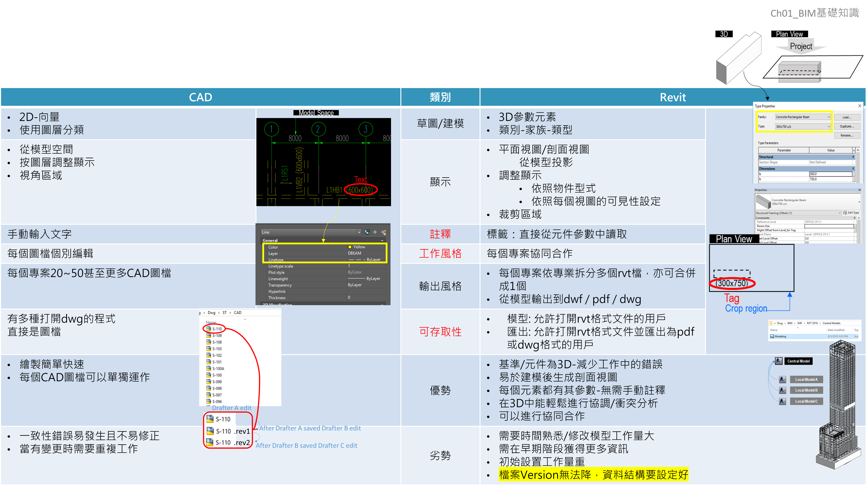Click the Type Properties scrollbar up arrow

[x=858, y=150]
